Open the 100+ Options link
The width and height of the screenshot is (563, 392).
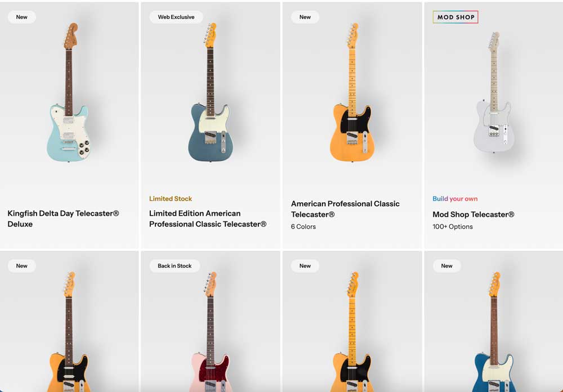pyautogui.click(x=452, y=226)
